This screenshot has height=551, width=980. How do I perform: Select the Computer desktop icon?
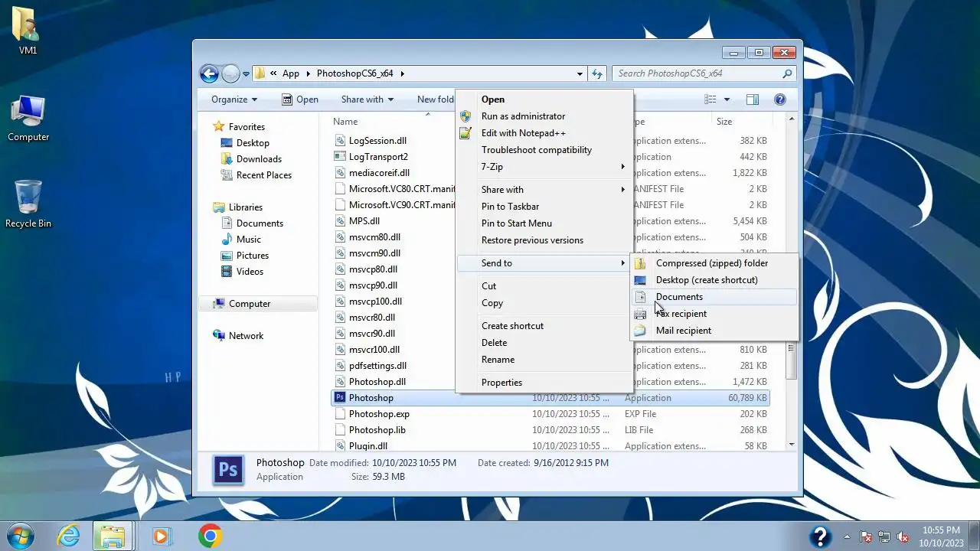click(28, 112)
